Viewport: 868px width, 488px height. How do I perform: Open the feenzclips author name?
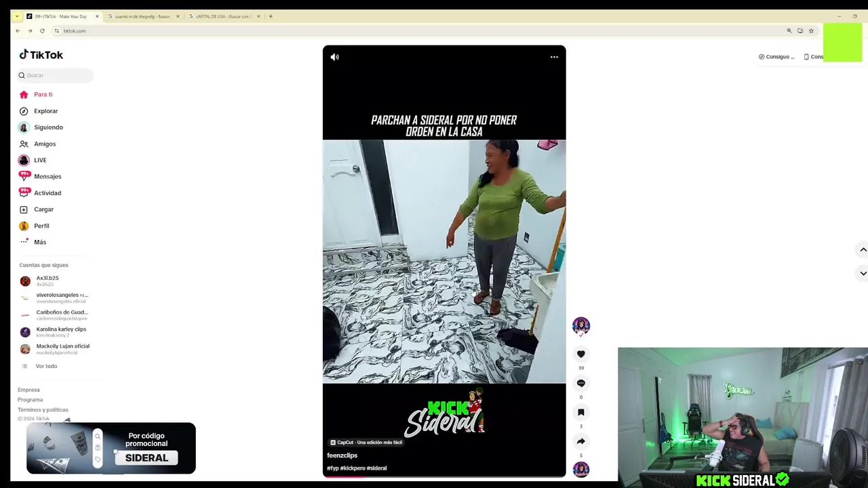coord(342,455)
